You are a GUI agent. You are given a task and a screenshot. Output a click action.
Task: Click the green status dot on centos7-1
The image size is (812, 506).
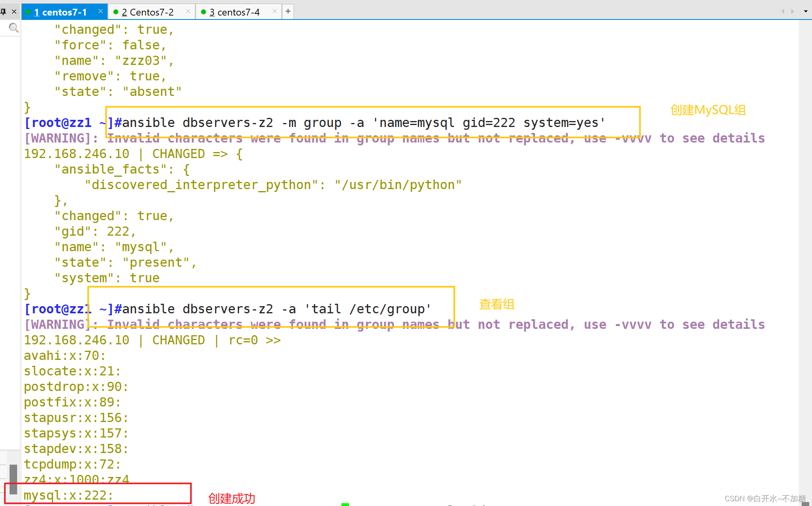coord(28,12)
